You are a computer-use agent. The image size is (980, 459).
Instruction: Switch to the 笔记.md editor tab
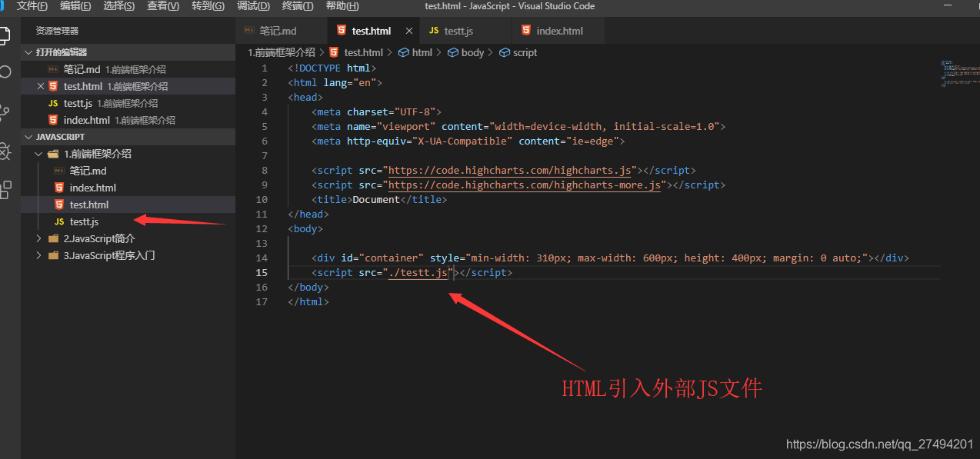282,31
